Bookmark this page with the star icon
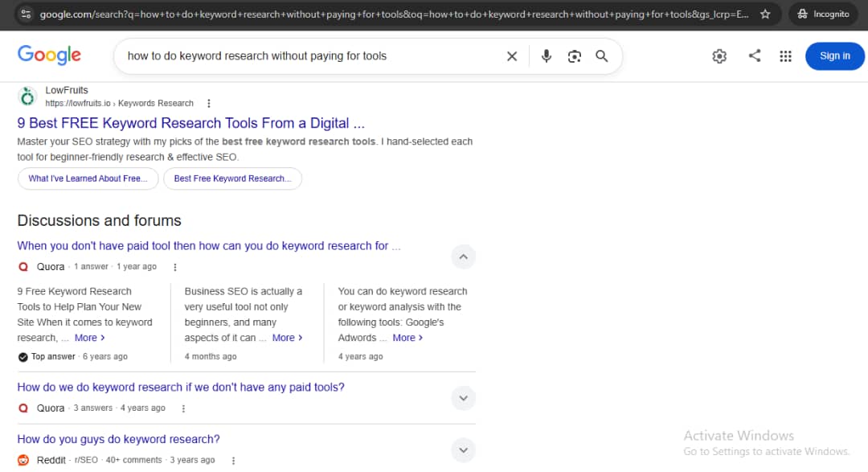Viewport: 868px width, 472px height. [765, 14]
